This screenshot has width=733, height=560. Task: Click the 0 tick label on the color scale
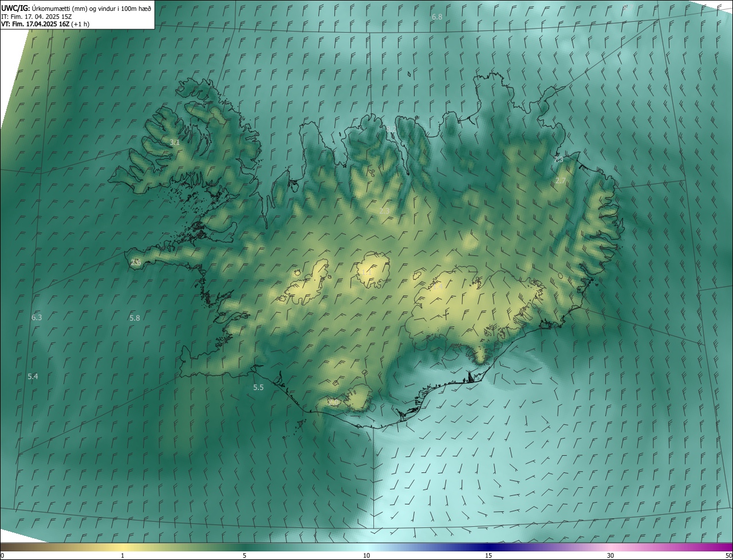pos(2,555)
